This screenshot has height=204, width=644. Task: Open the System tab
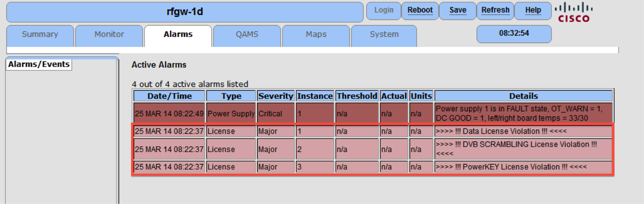tap(384, 35)
